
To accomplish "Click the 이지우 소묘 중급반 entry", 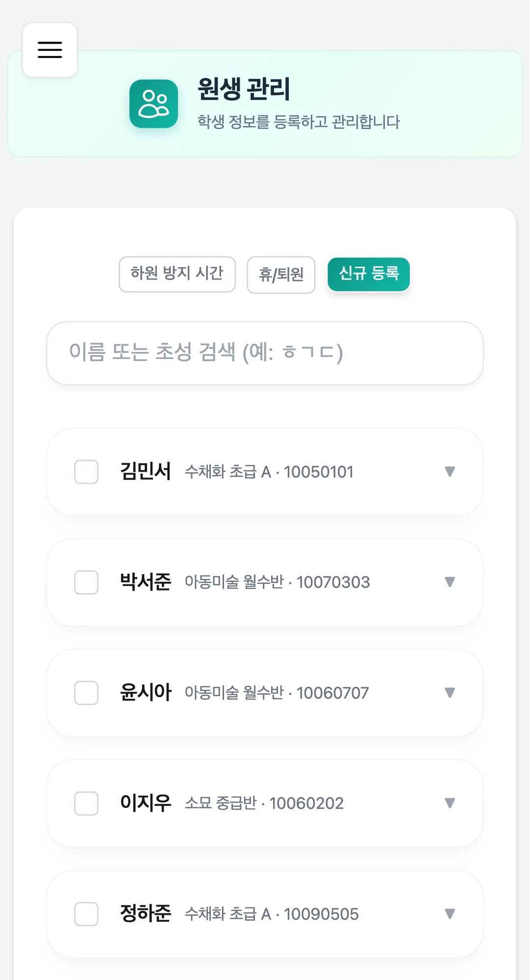I will tap(264, 804).
